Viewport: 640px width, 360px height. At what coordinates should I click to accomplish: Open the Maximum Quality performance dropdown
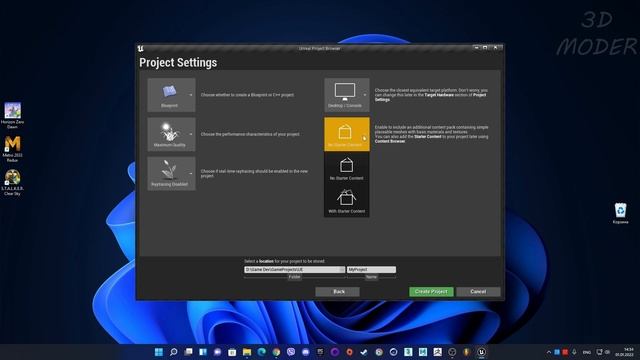[x=171, y=134]
